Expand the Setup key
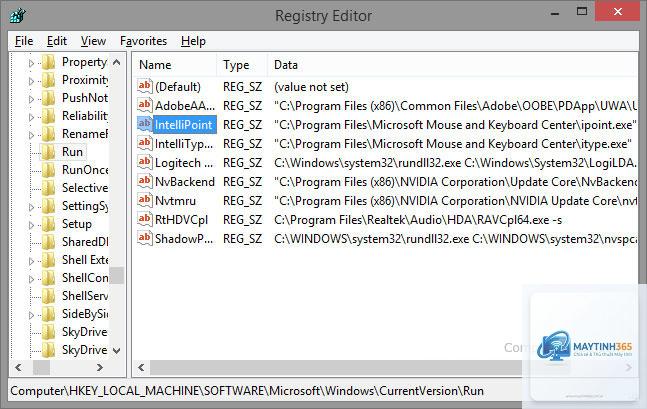The image size is (647, 409). tap(31, 225)
